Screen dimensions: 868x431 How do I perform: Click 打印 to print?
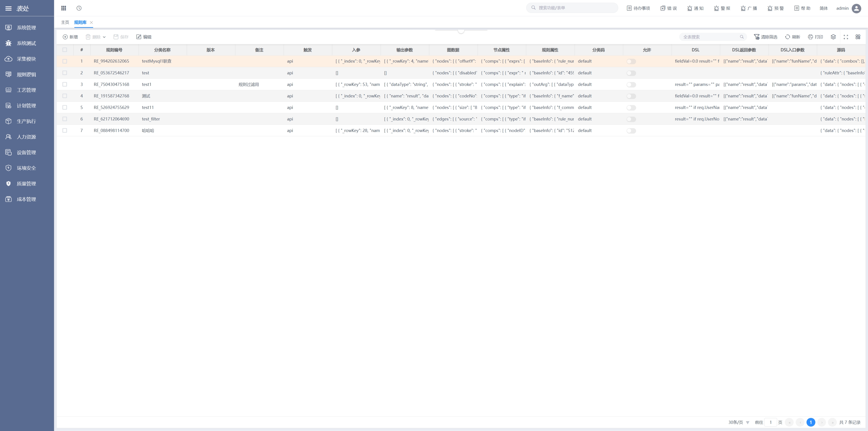(815, 37)
